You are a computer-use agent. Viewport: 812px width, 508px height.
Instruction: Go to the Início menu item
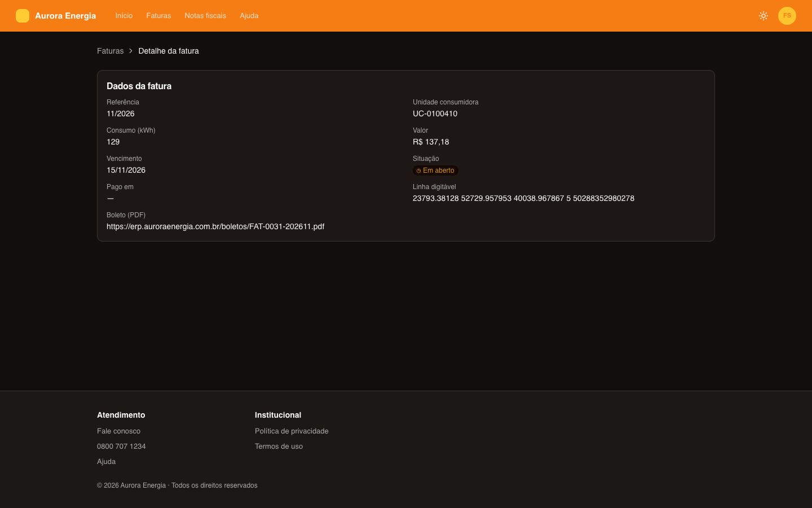click(124, 16)
